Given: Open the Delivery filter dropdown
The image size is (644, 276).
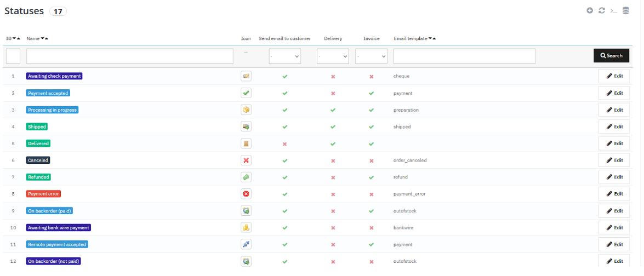Looking at the screenshot, I should (x=333, y=56).
